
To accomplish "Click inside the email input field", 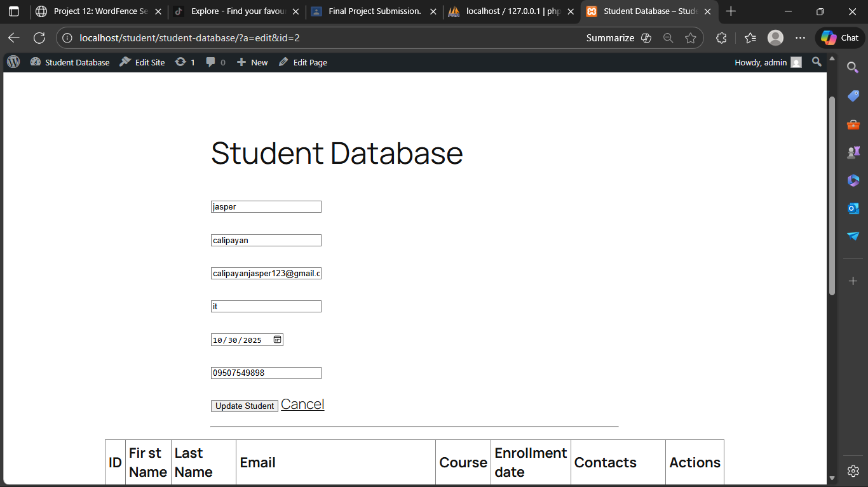I will [266, 273].
